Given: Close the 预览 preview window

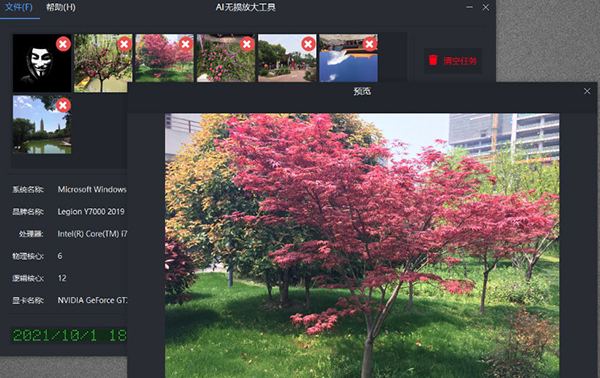Looking at the screenshot, I should coord(587,91).
